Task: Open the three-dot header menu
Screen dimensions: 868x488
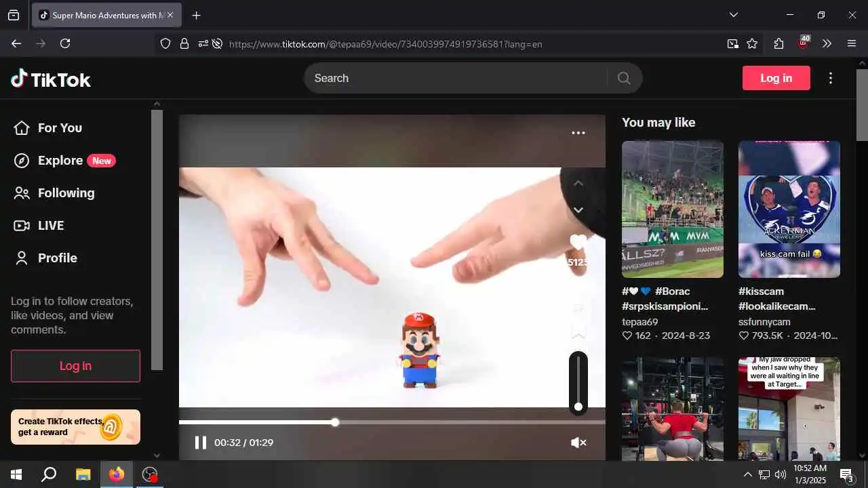Action: point(831,78)
